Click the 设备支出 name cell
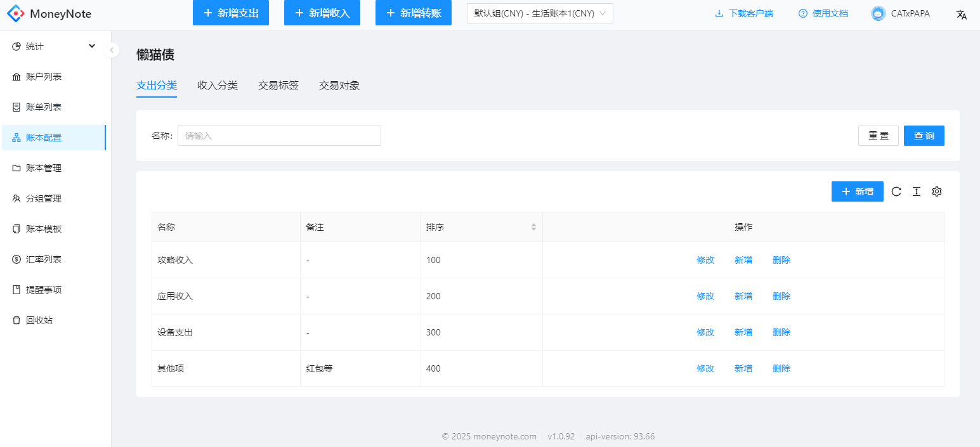980x447 pixels. [226, 332]
